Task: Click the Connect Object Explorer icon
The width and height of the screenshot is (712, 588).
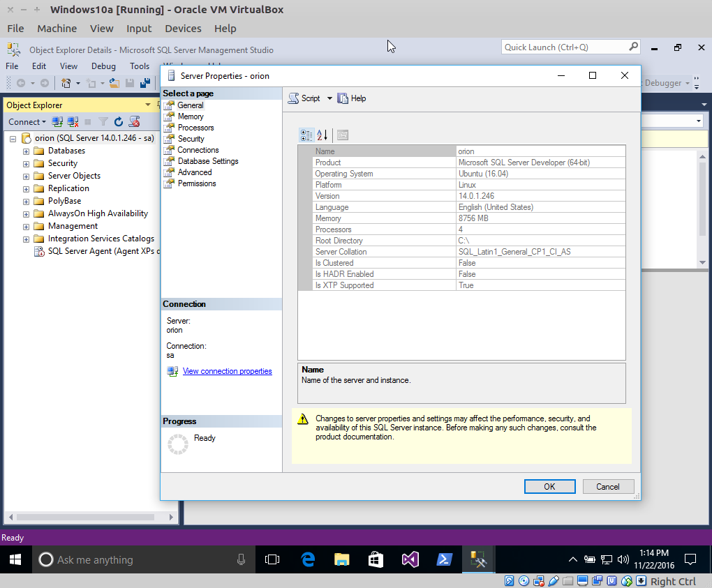Action: tap(57, 121)
